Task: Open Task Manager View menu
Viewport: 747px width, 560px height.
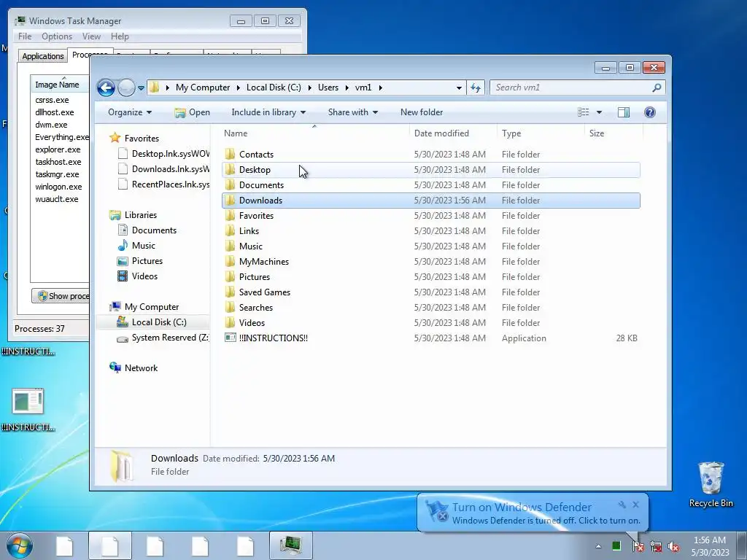Action: pyautogui.click(x=91, y=36)
